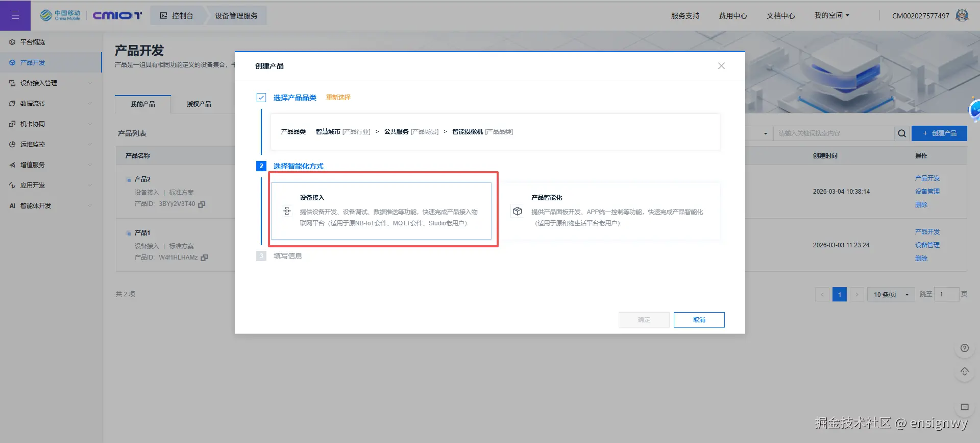Expand 我的空间 dropdown
The height and width of the screenshot is (443, 980).
831,15
